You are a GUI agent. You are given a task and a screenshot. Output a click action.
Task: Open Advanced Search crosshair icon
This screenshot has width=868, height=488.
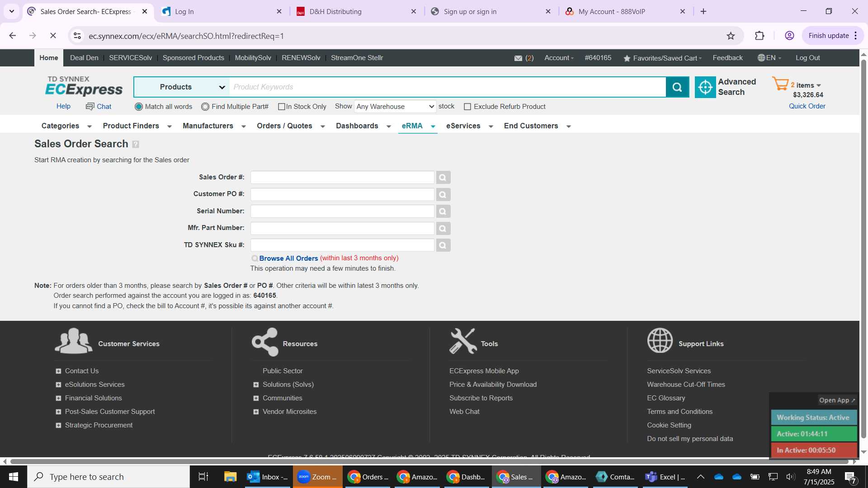pos(705,87)
